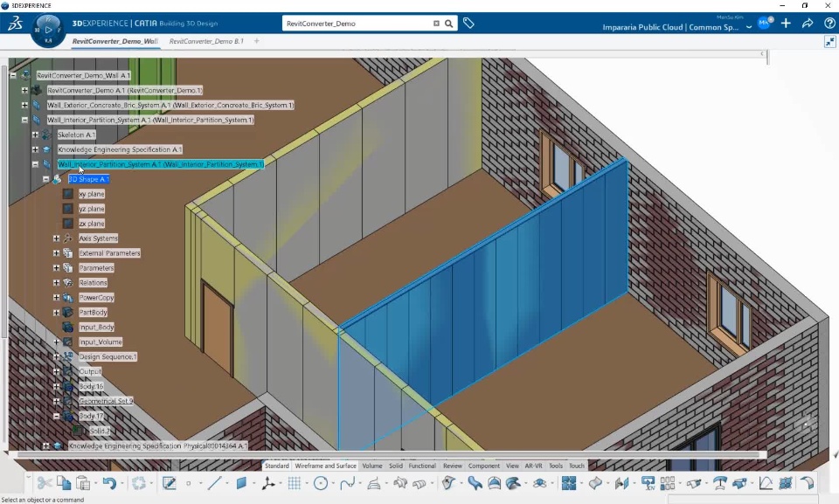Select Design Sequence.1 in tree
Screen dimensions: 839x504
coord(107,357)
